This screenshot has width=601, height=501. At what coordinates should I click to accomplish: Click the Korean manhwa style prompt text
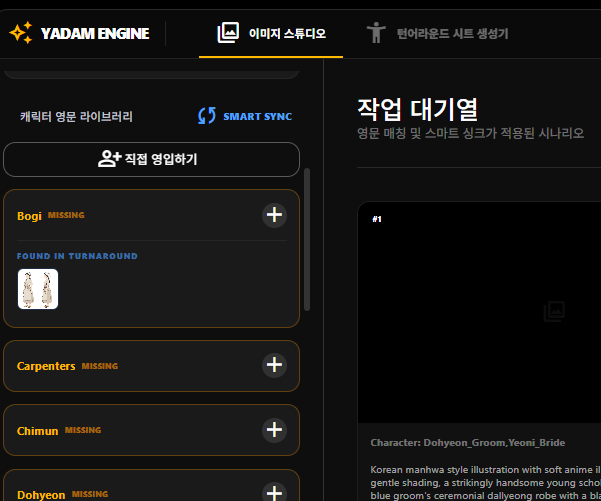(485, 483)
